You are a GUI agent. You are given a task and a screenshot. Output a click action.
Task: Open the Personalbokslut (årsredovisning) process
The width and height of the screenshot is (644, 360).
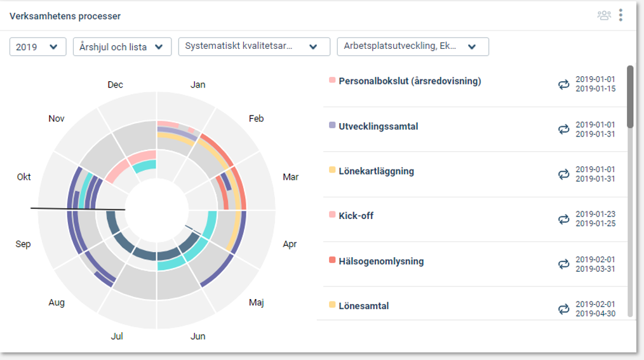point(410,81)
